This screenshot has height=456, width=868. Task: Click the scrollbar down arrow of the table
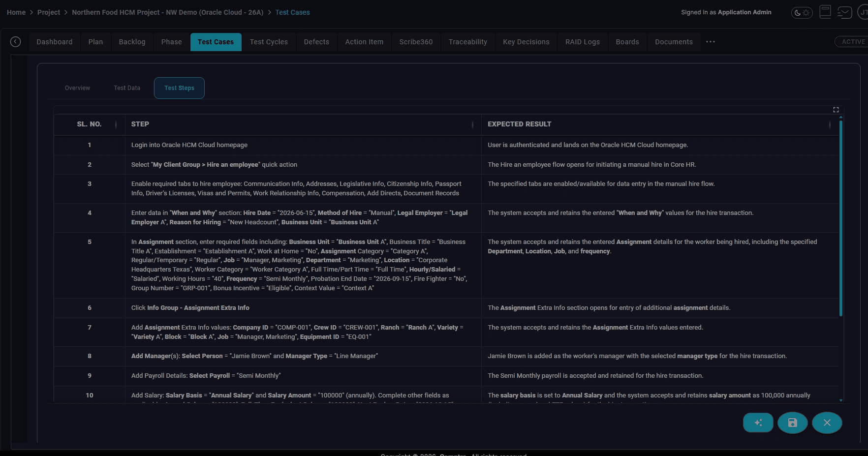[841, 400]
